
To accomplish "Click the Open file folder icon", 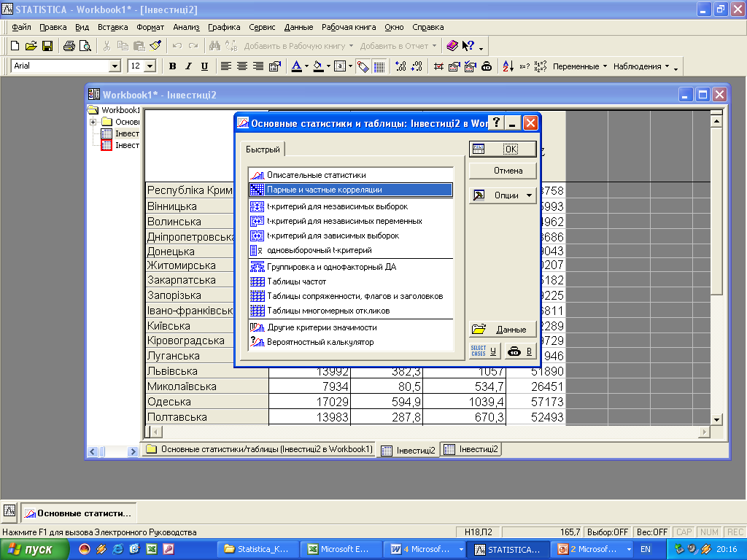I will click(x=31, y=46).
